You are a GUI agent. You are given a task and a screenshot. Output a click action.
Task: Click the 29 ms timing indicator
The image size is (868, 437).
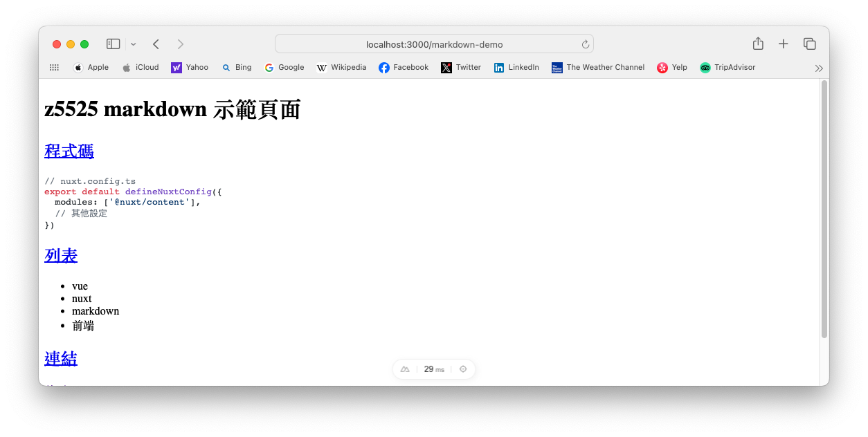[x=433, y=369]
